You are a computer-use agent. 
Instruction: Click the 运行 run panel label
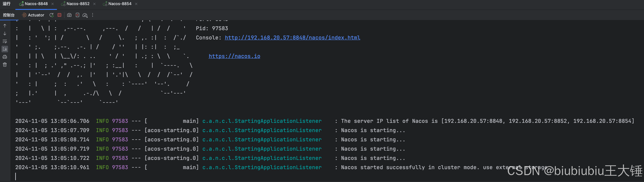(x=7, y=4)
